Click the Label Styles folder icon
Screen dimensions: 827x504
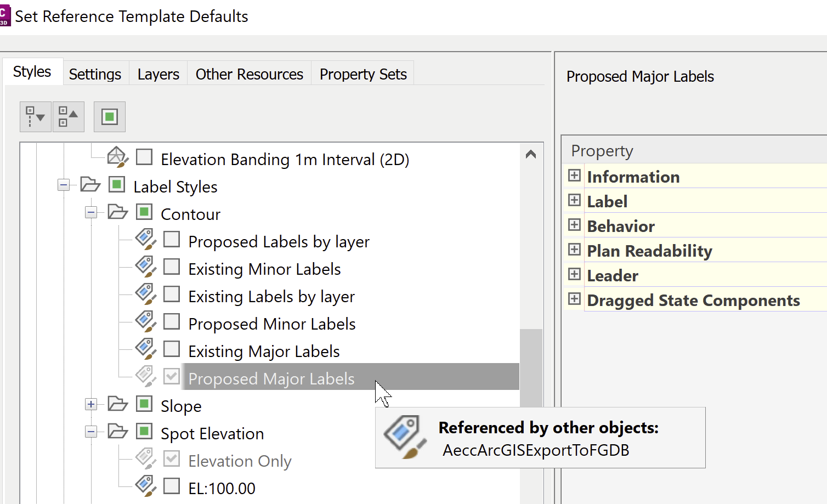click(90, 185)
